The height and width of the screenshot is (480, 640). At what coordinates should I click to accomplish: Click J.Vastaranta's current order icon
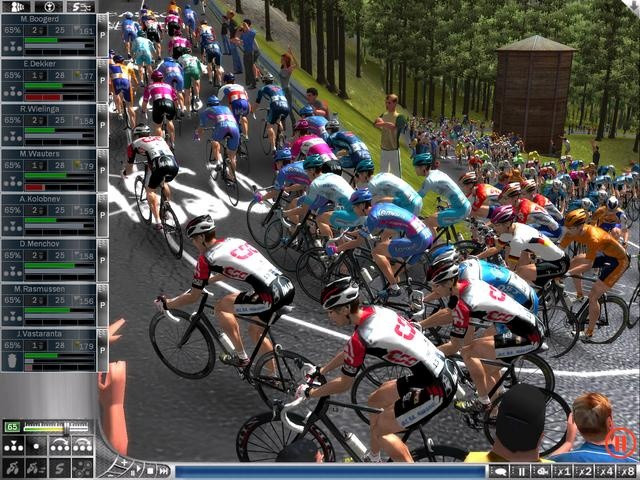pos(12,362)
